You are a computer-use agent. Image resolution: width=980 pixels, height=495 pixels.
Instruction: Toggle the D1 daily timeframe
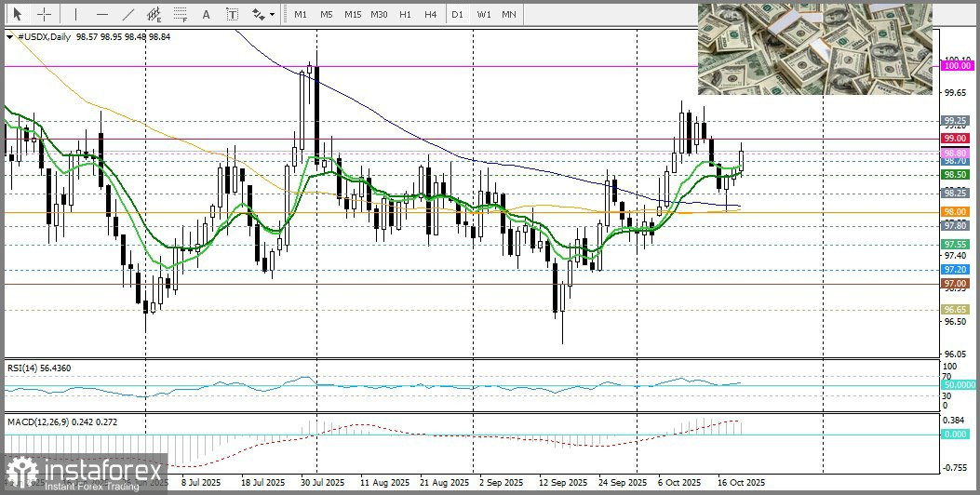click(457, 14)
